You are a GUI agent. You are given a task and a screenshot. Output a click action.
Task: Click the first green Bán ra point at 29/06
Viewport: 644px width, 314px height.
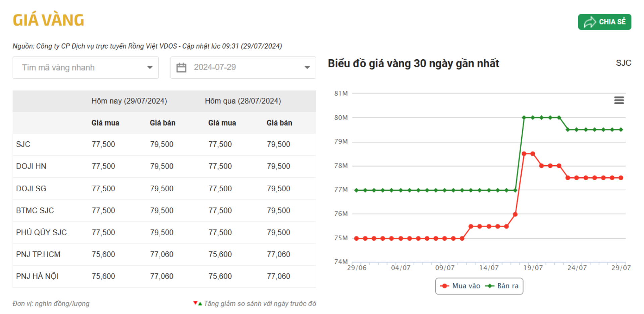pos(357,190)
